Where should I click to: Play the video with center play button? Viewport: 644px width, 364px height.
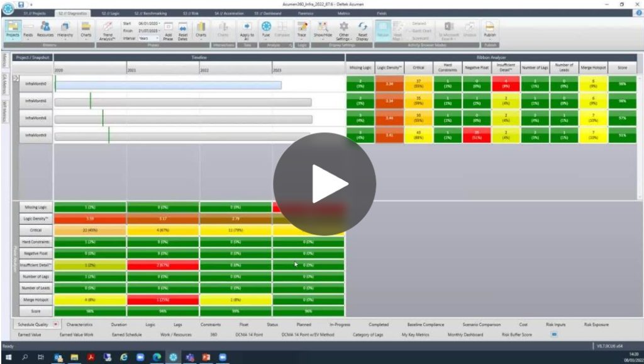[325, 185]
